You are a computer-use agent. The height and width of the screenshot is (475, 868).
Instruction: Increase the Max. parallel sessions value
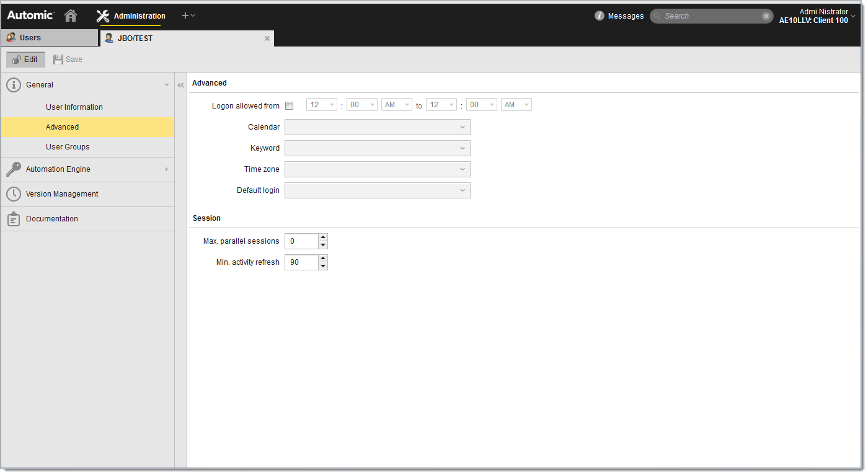pyautogui.click(x=323, y=238)
